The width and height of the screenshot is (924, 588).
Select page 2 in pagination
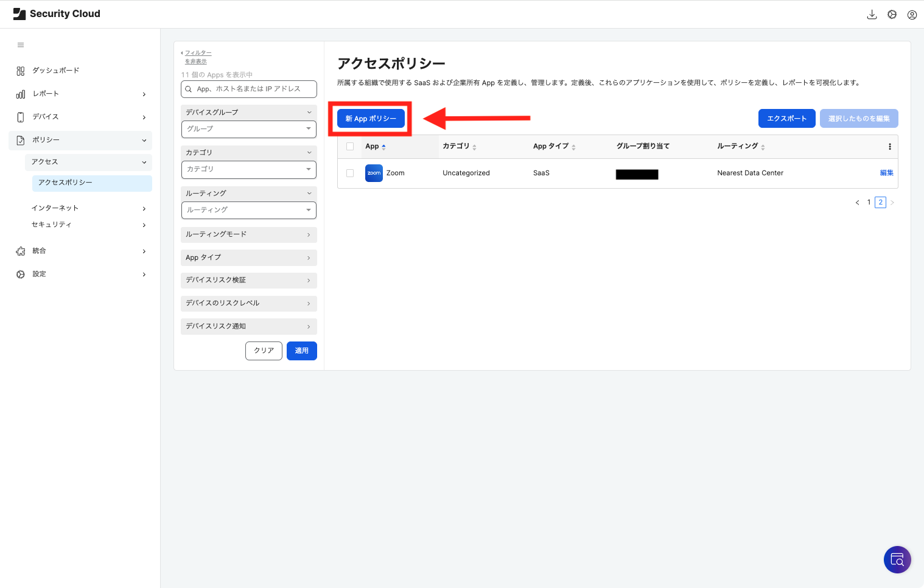point(880,203)
